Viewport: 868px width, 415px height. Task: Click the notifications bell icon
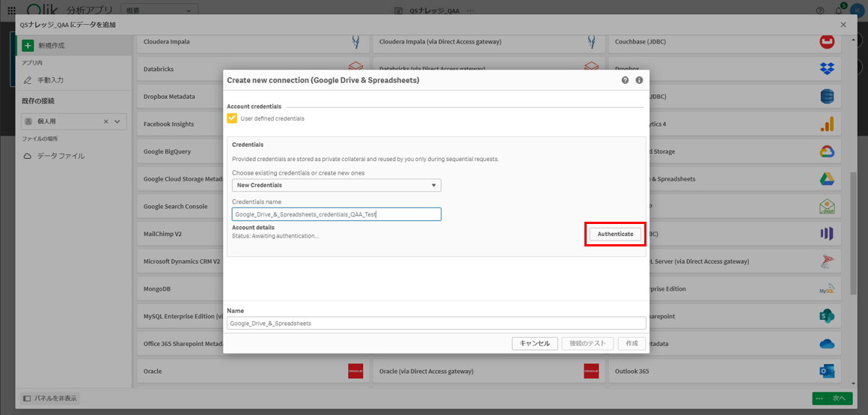click(x=839, y=10)
